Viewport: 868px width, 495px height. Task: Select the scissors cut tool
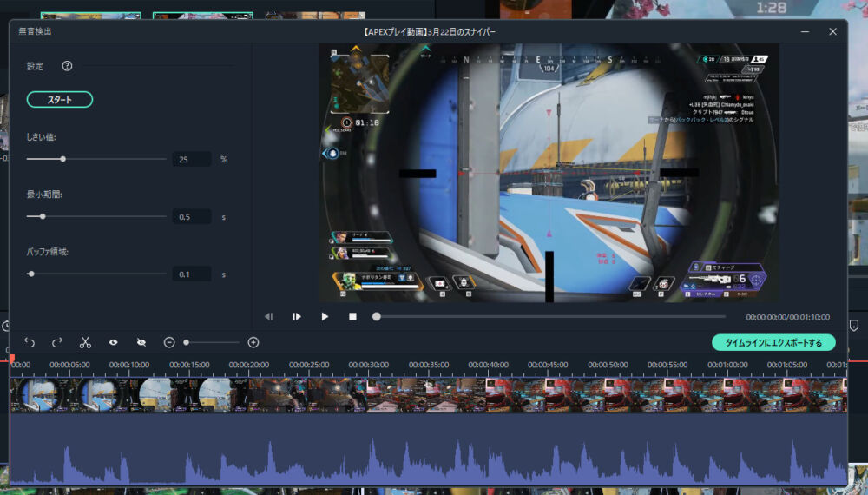coord(85,343)
